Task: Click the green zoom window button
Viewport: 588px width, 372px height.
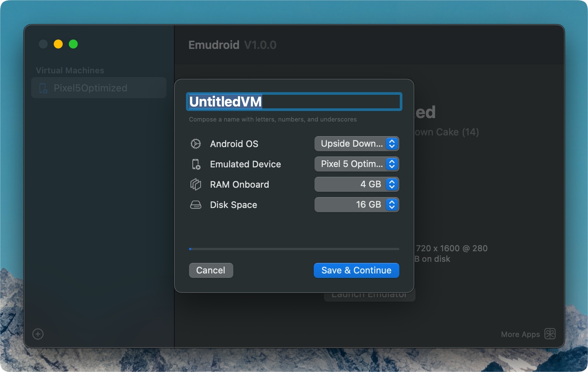Action: [x=73, y=44]
